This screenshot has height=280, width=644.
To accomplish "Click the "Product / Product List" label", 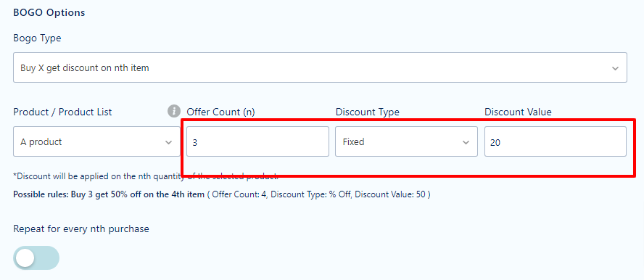I will (62, 112).
